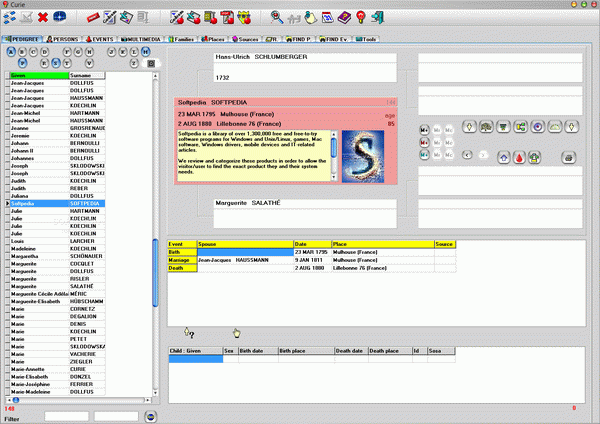
Task: Click the Softpedia S logo thumbnail
Action: tap(363, 157)
